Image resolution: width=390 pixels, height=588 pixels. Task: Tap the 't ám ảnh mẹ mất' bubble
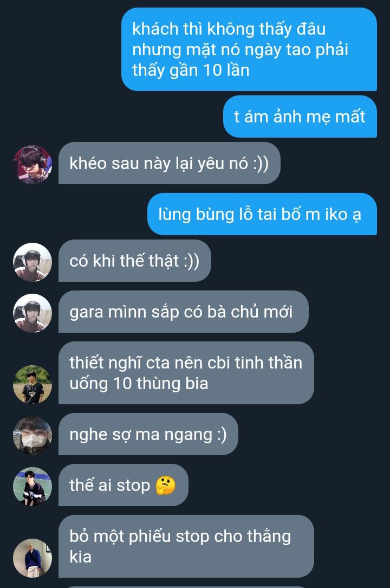[x=300, y=117]
